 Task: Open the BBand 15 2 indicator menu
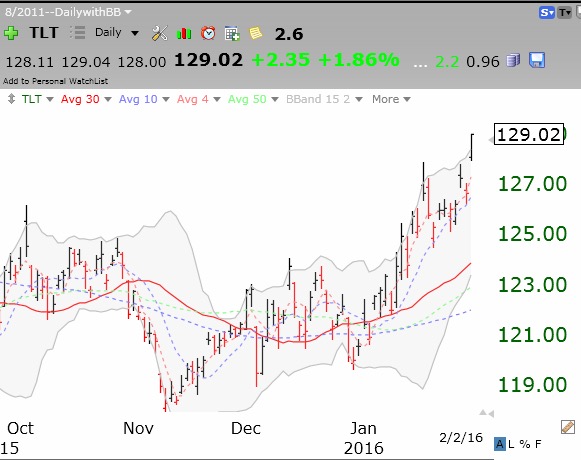point(324,99)
